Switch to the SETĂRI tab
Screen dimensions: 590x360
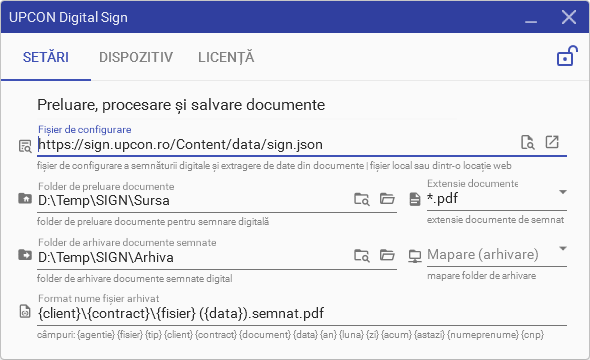pos(46,57)
